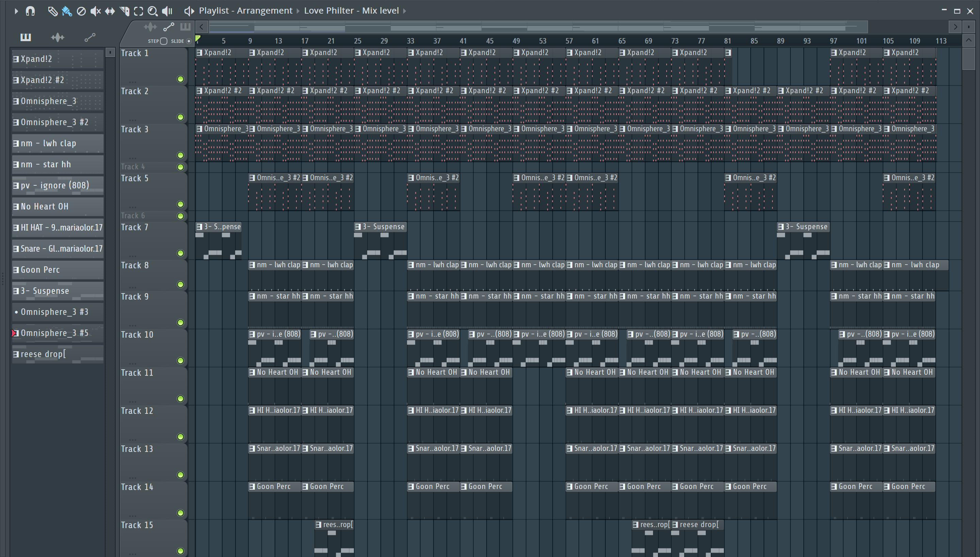Click bar 97 on the timeline ruler

click(x=833, y=41)
